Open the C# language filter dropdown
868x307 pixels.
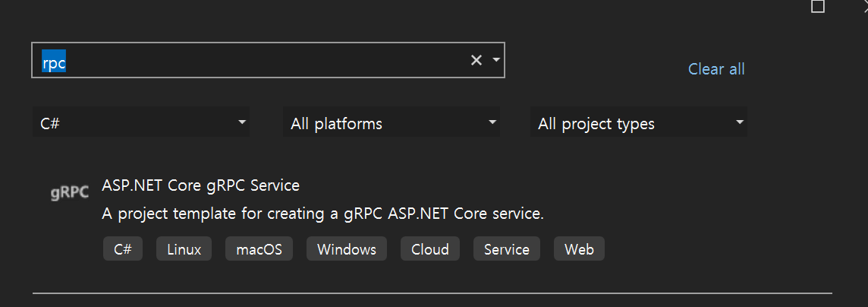[141, 122]
